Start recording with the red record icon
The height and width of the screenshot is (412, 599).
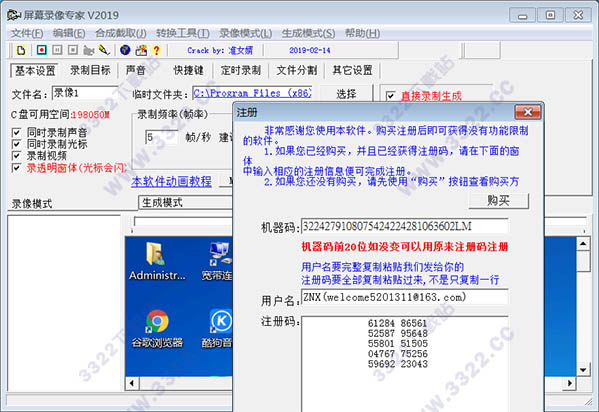(x=42, y=50)
